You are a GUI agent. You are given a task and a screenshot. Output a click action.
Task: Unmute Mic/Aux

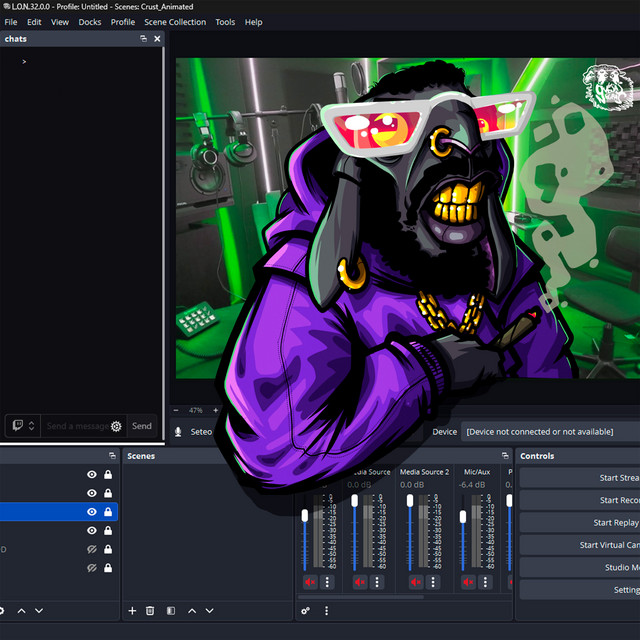point(468,582)
